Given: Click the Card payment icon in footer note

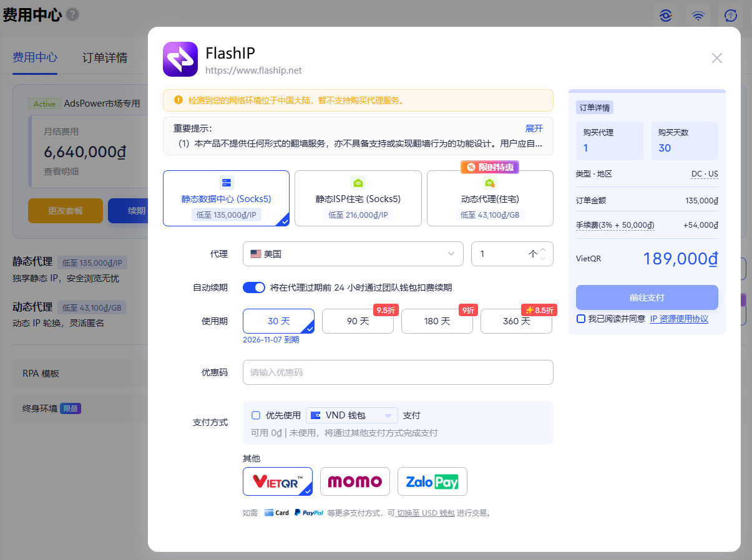Looking at the screenshot, I should pyautogui.click(x=276, y=513).
